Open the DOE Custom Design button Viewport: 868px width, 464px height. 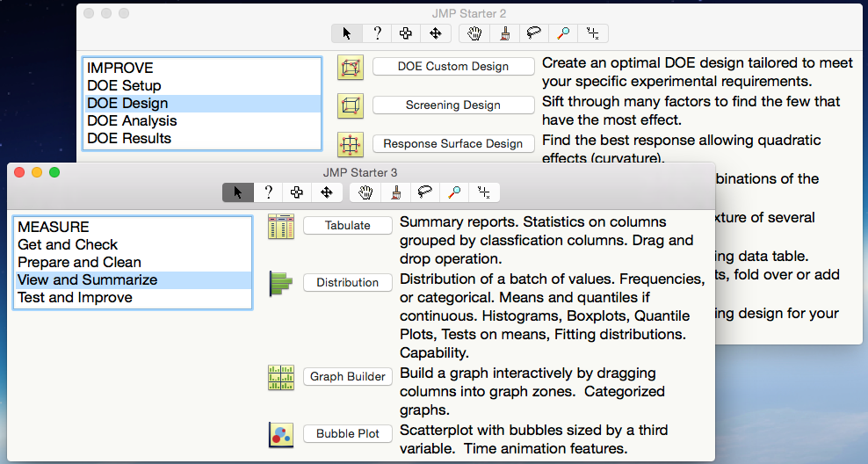pos(453,66)
